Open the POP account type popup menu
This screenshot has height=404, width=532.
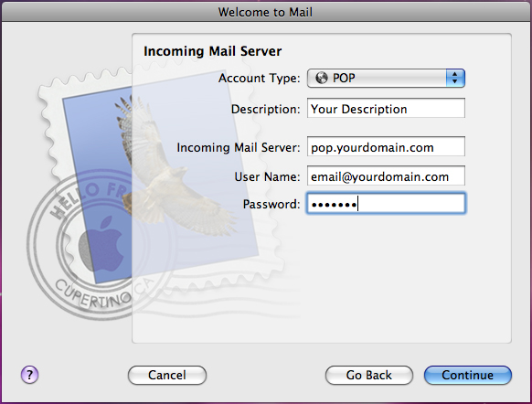pyautogui.click(x=386, y=78)
